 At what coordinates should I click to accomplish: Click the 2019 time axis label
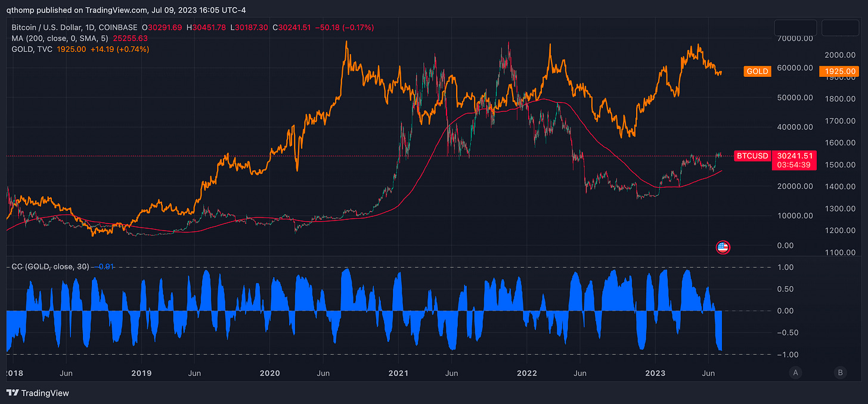[141, 373]
